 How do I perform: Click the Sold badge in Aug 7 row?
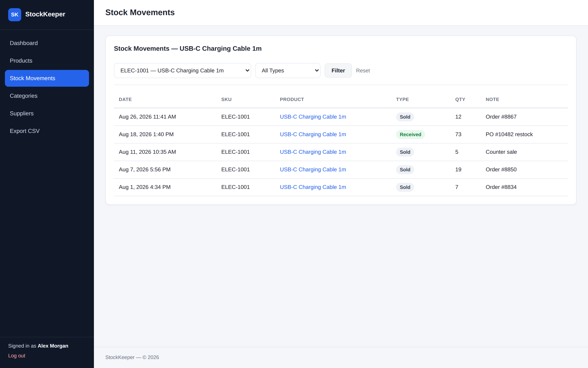(x=405, y=169)
